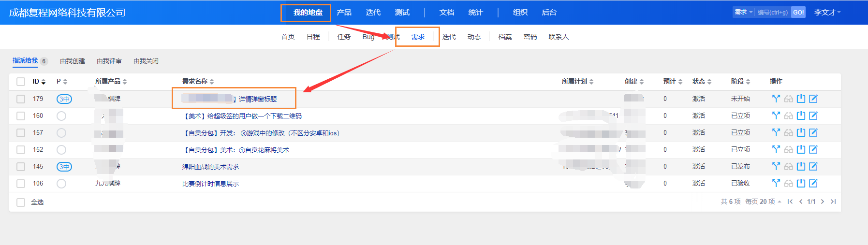Jump to the last page of results
Image resolution: width=868 pixels, height=245 pixels.
pos(833,202)
